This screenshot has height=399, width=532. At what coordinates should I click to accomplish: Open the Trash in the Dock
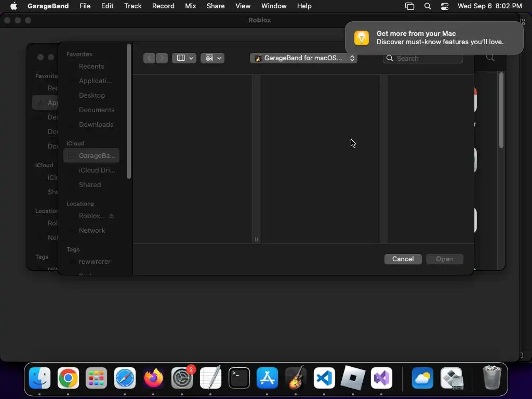click(x=492, y=378)
